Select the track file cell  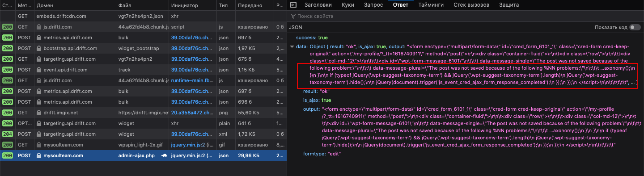[142, 70]
